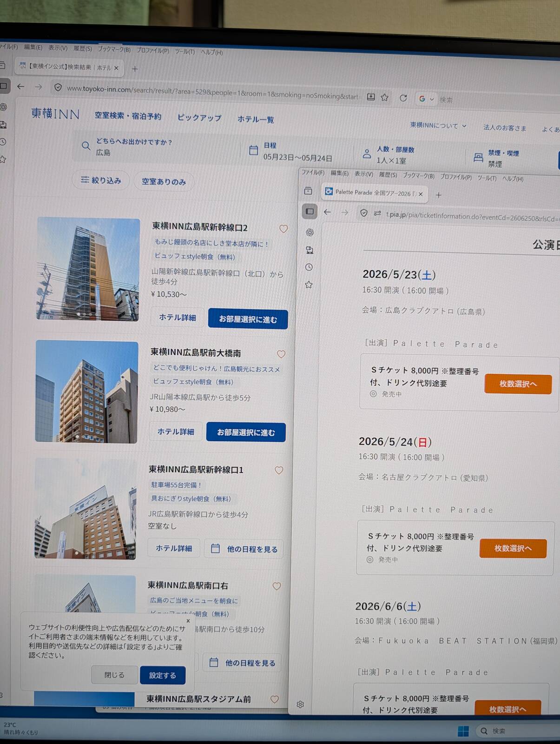Open photo of 東横INN広島駅新幹線口2

tap(88, 269)
